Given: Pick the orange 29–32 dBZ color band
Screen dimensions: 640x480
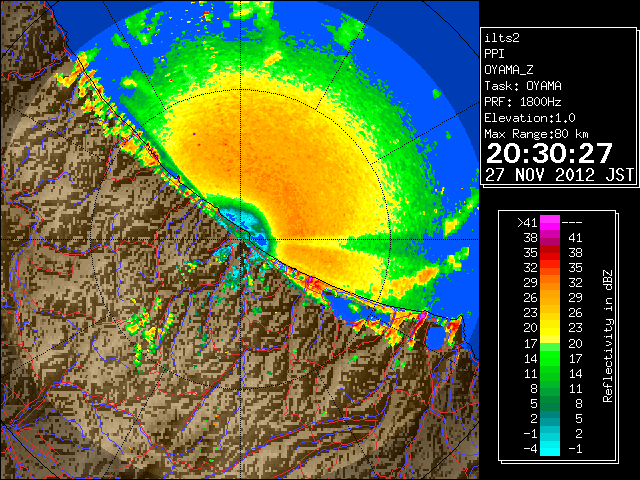Looking at the screenshot, I should pyautogui.click(x=550, y=283).
